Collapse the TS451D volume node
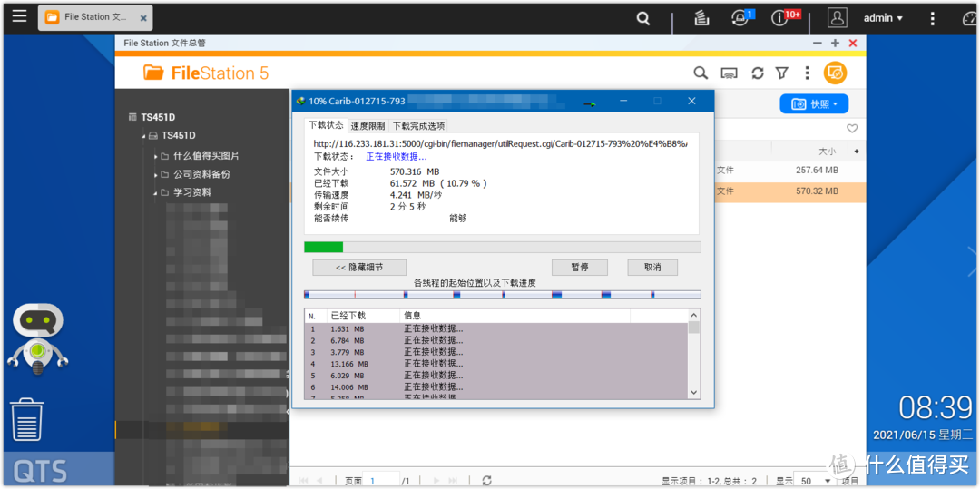 [x=142, y=135]
